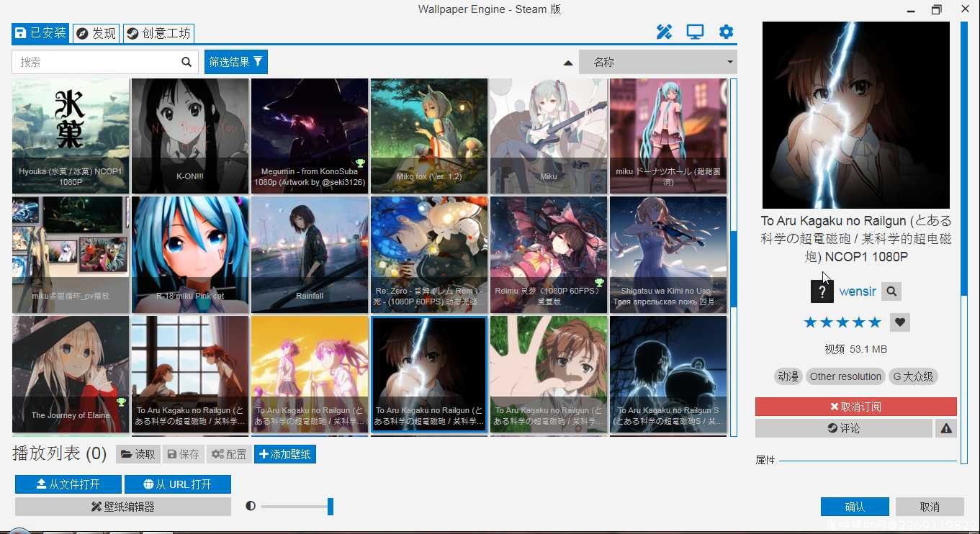The height and width of the screenshot is (534, 980).
Task: Click the G 大众级 rating tag
Action: pyautogui.click(x=913, y=376)
